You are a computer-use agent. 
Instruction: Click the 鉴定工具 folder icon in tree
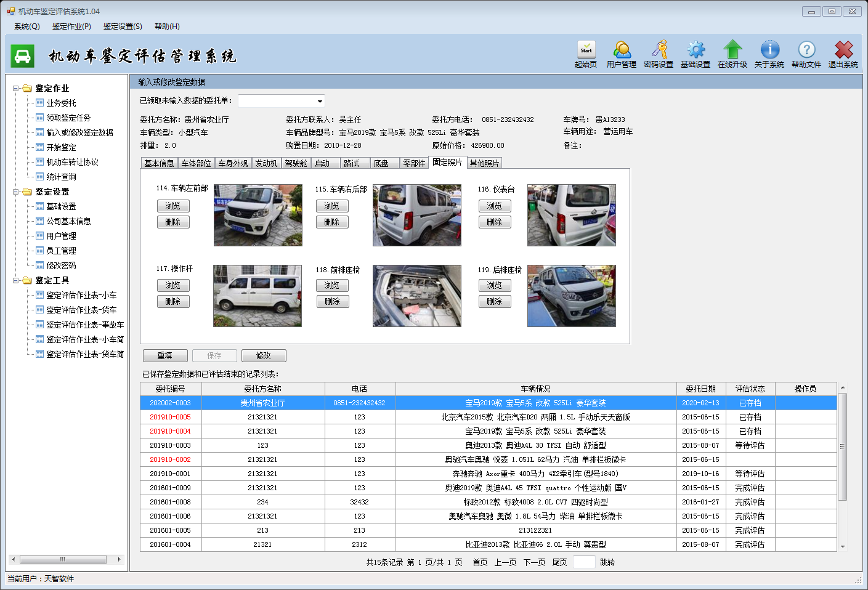pos(26,280)
